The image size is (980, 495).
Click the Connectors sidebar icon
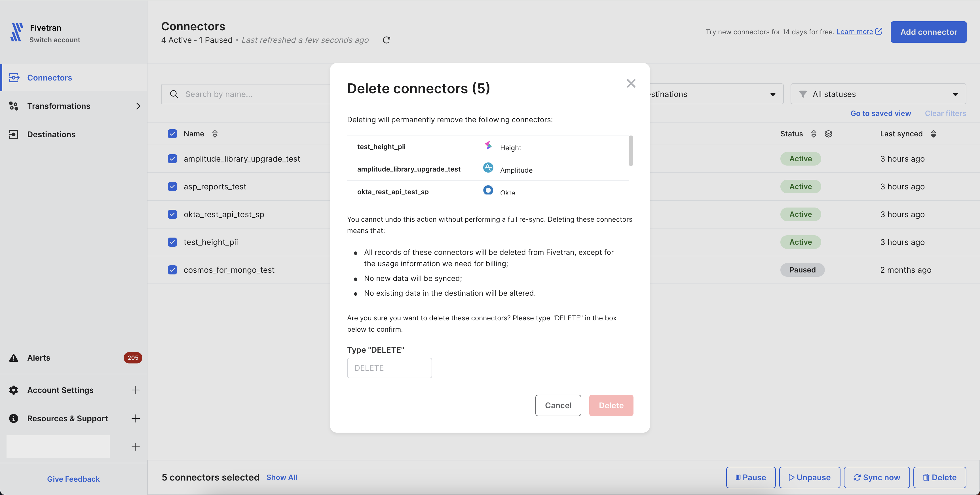point(14,78)
